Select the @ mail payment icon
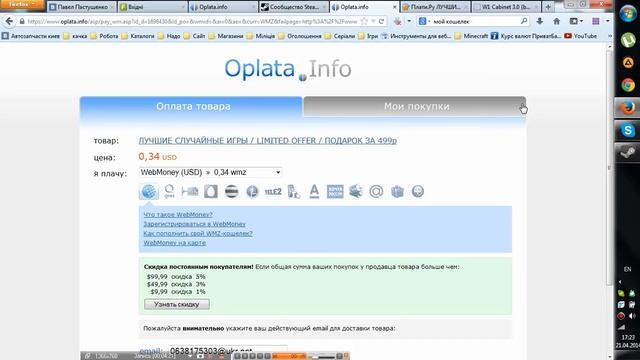This screenshot has width=640, height=360. 376,191
